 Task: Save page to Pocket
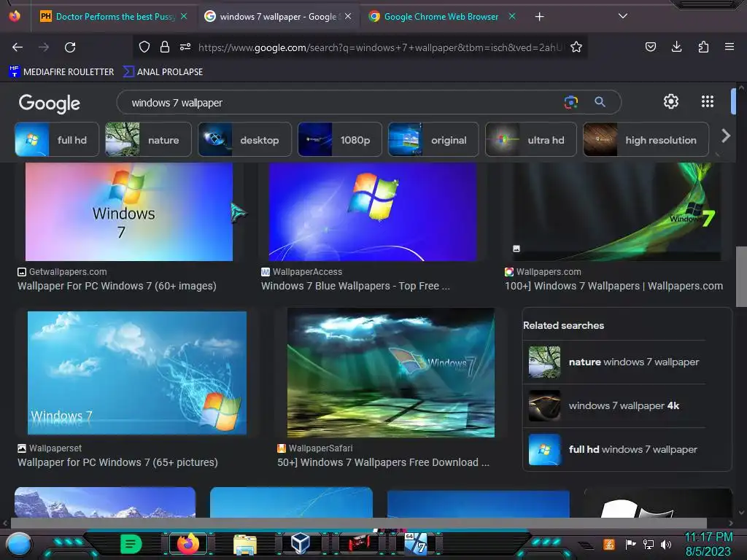(650, 47)
